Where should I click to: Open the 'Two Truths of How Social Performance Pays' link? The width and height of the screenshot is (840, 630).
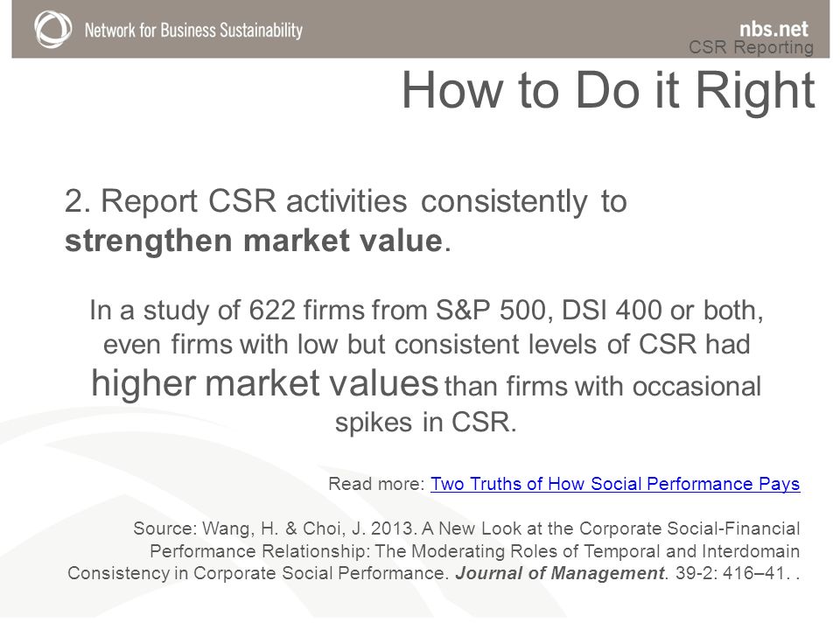(x=615, y=484)
